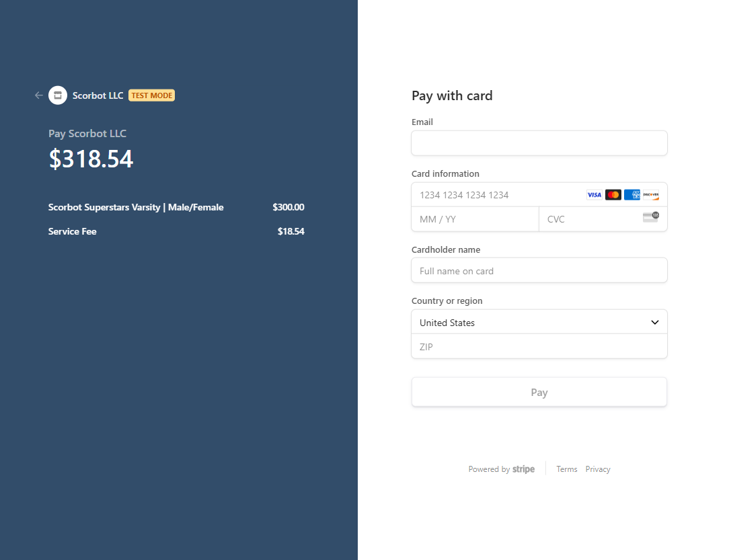Viewport: 729px width, 560px height.
Task: Click the TEST MODE badge
Action: coord(151,95)
